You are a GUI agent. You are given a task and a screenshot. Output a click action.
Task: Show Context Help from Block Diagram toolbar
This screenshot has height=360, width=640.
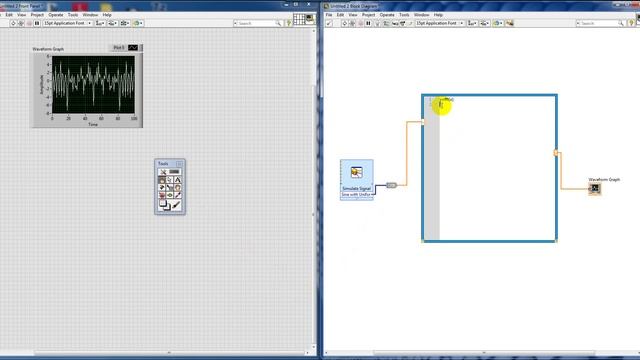(631, 23)
